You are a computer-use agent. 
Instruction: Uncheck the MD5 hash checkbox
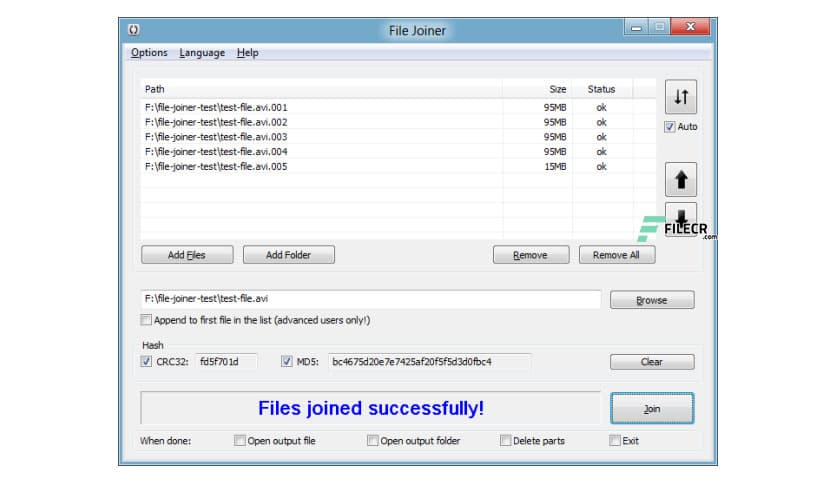(287, 361)
